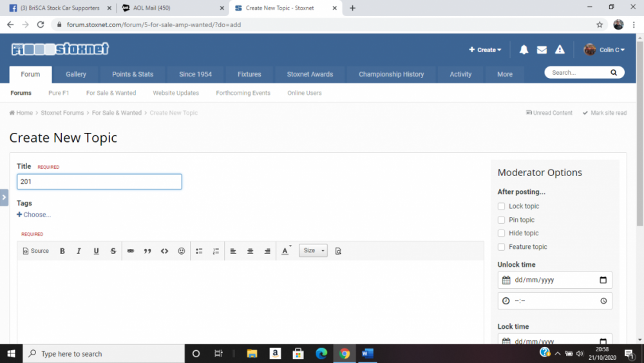
Task: Toggle Italic text in editor toolbar
Action: 79,251
